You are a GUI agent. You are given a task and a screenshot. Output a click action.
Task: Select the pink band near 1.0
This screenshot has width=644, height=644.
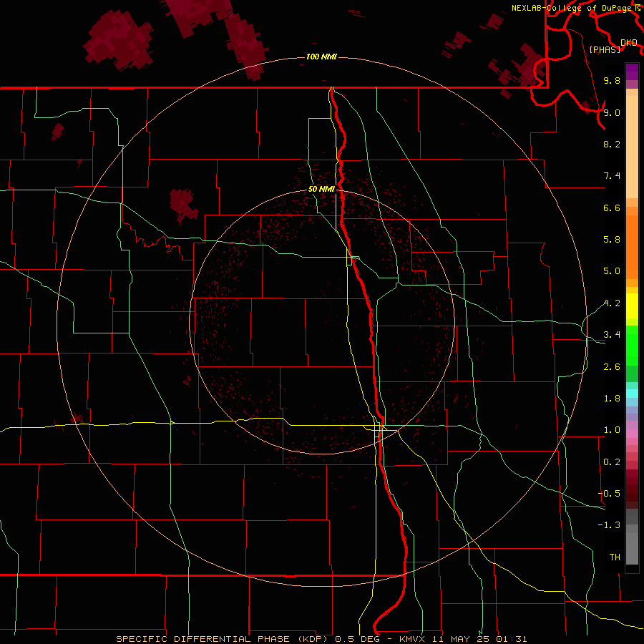[632, 434]
